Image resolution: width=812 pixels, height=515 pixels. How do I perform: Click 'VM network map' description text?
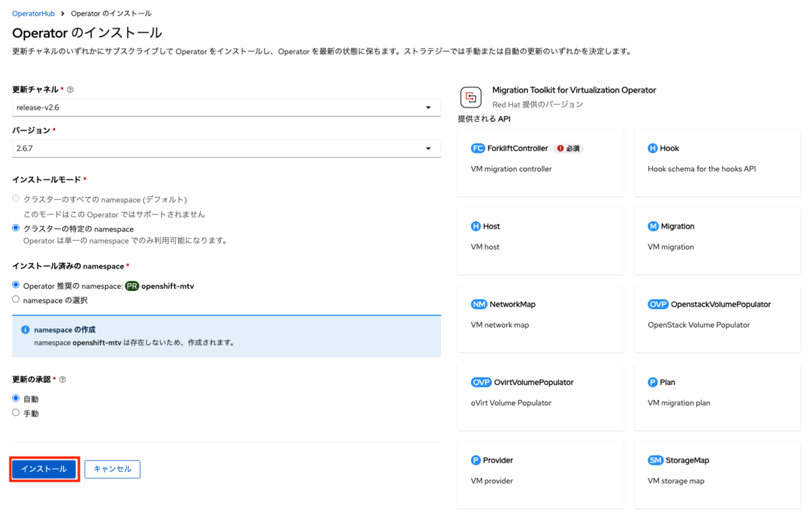click(x=500, y=325)
